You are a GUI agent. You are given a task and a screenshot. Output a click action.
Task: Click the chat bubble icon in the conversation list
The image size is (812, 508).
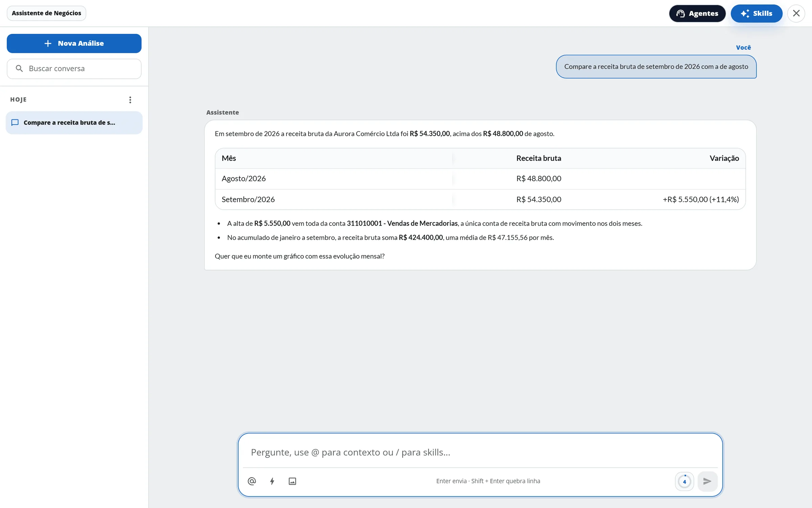tap(15, 123)
